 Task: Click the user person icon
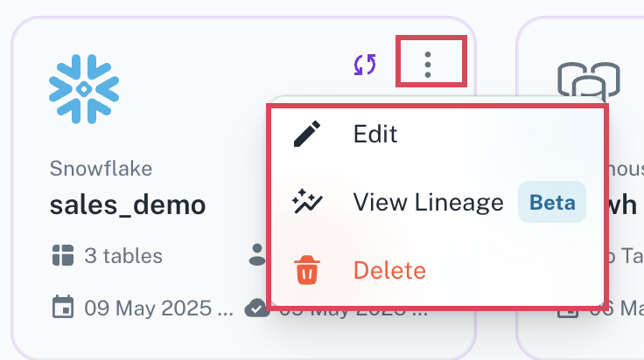(x=258, y=254)
